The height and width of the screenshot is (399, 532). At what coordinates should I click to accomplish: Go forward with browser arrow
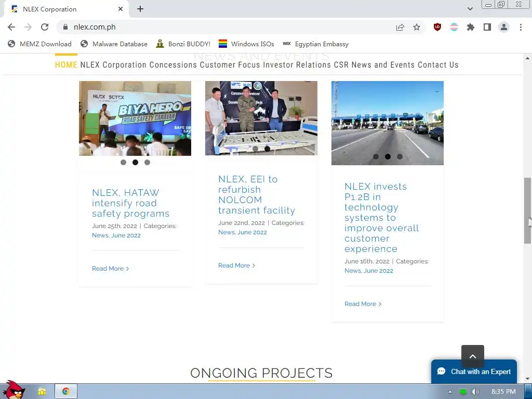28,27
